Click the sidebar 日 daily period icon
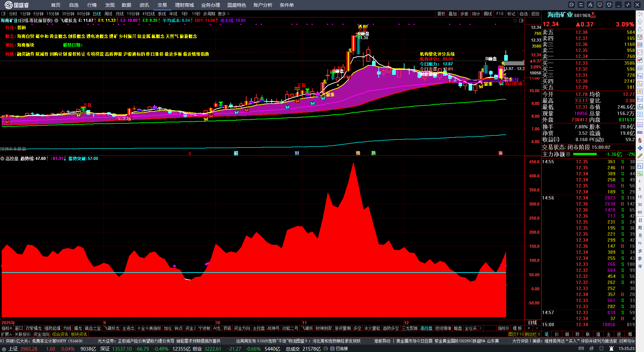644x352 pixels. (640, 220)
